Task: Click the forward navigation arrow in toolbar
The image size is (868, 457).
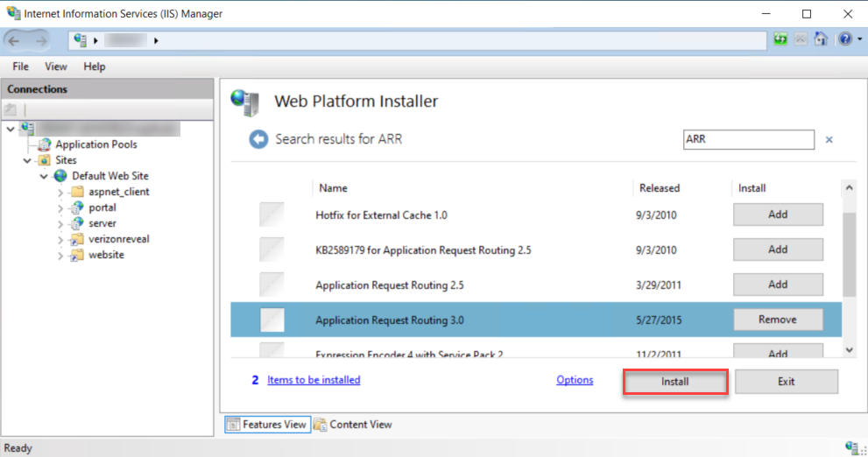Action: tap(41, 40)
